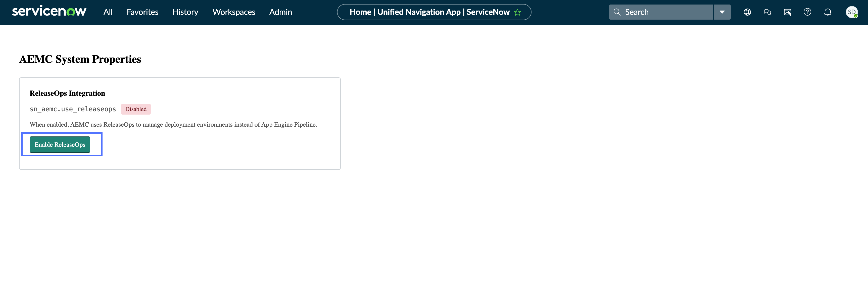Open the All menu
The image size is (868, 299).
point(108,12)
